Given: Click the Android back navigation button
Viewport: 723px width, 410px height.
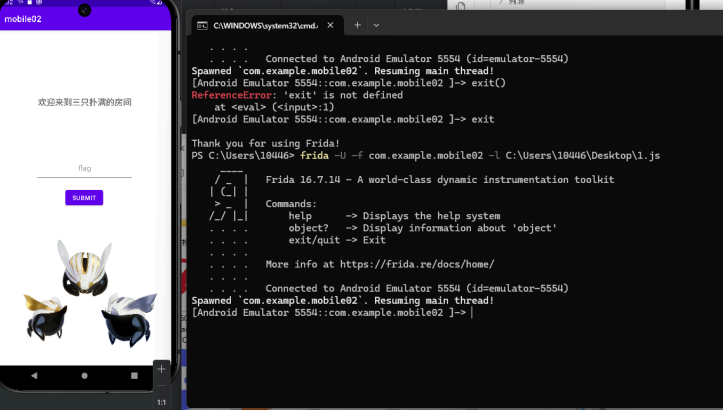Looking at the screenshot, I should [x=35, y=376].
